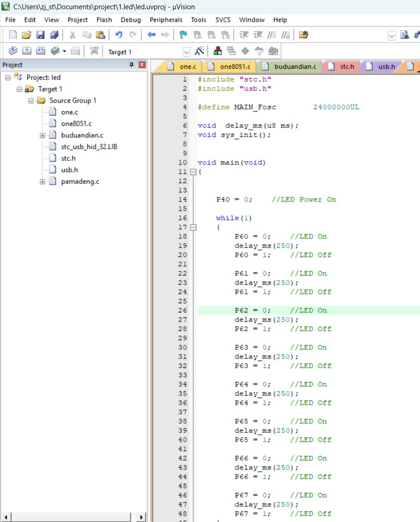Pin the Project panel with pushpin
The width and height of the screenshot is (420, 522).
[132, 65]
